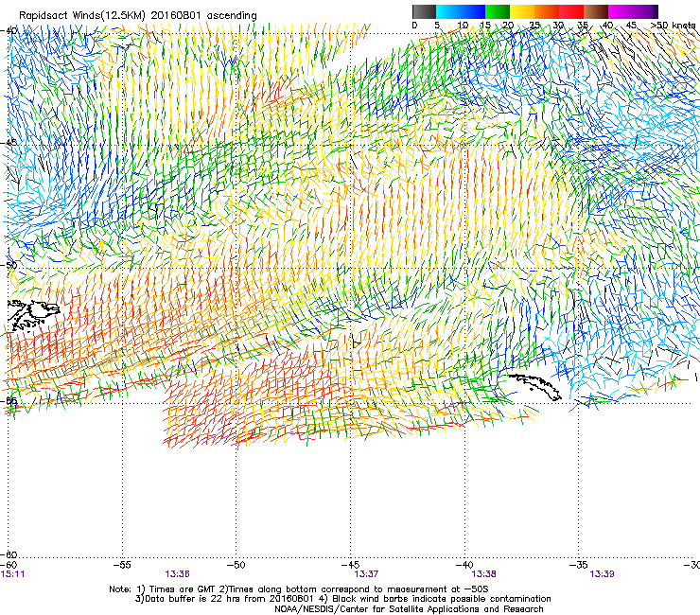700x615 pixels.
Task: Click the Falkland Islands coastline outline
Action: (x=33, y=315)
